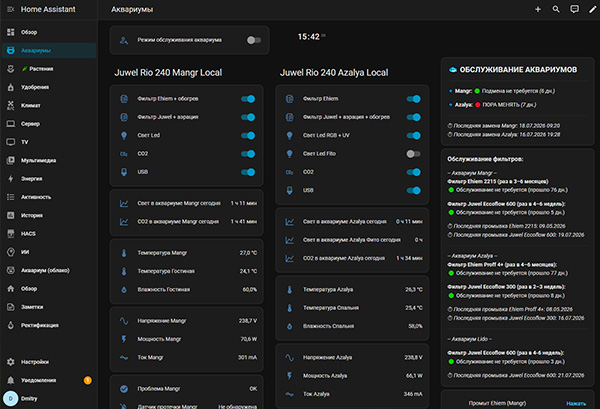The image size is (600, 409).
Task: Enable Azalya Свет Led Fito switch
Action: [413, 154]
